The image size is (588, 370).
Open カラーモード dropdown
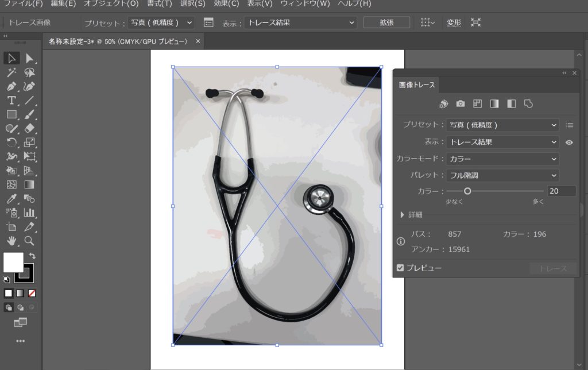pyautogui.click(x=502, y=159)
